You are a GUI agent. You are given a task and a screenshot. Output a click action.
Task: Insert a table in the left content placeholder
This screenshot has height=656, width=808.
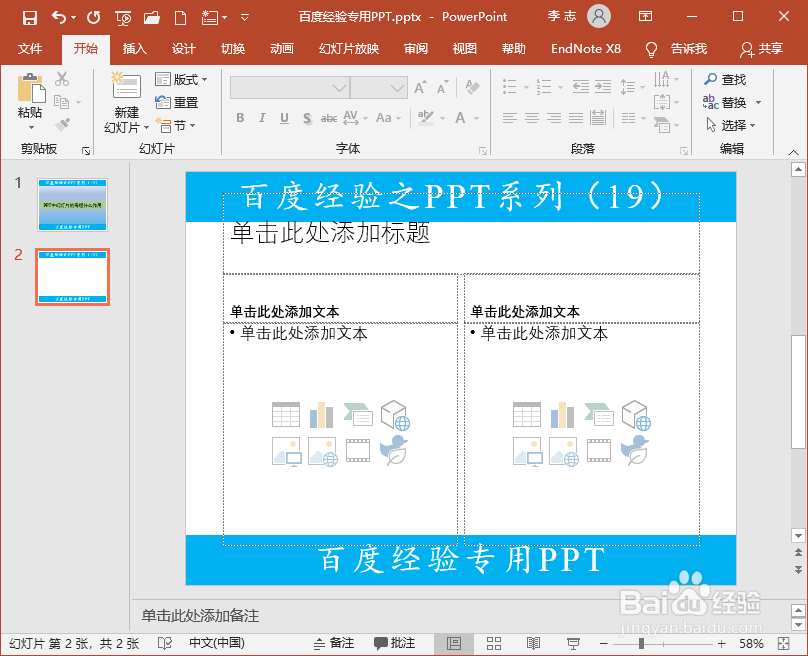click(286, 414)
